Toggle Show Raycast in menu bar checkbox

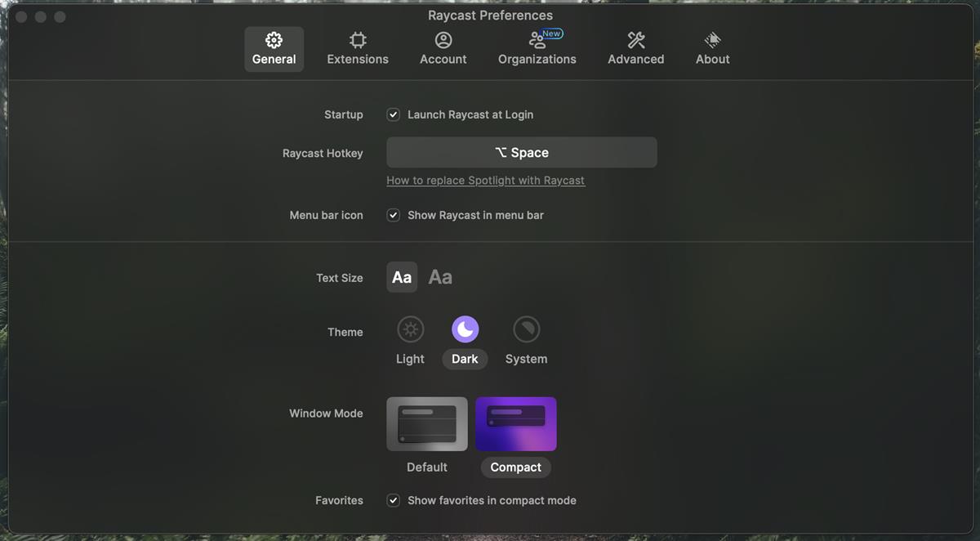[393, 215]
